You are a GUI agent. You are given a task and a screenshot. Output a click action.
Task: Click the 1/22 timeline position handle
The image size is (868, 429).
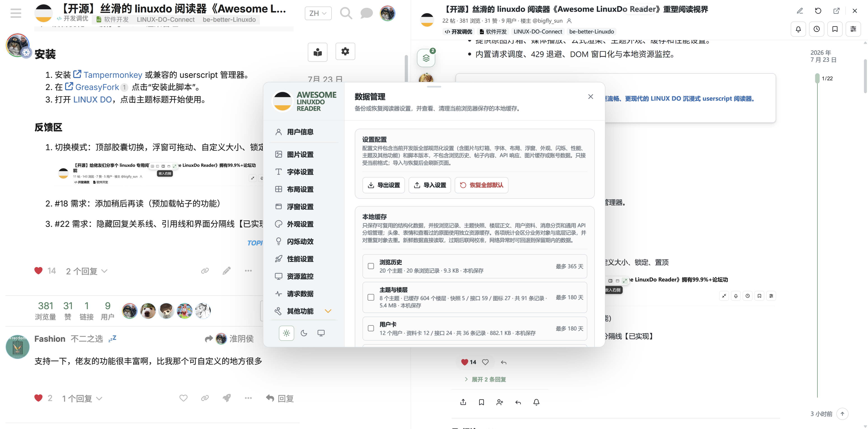[x=817, y=78]
